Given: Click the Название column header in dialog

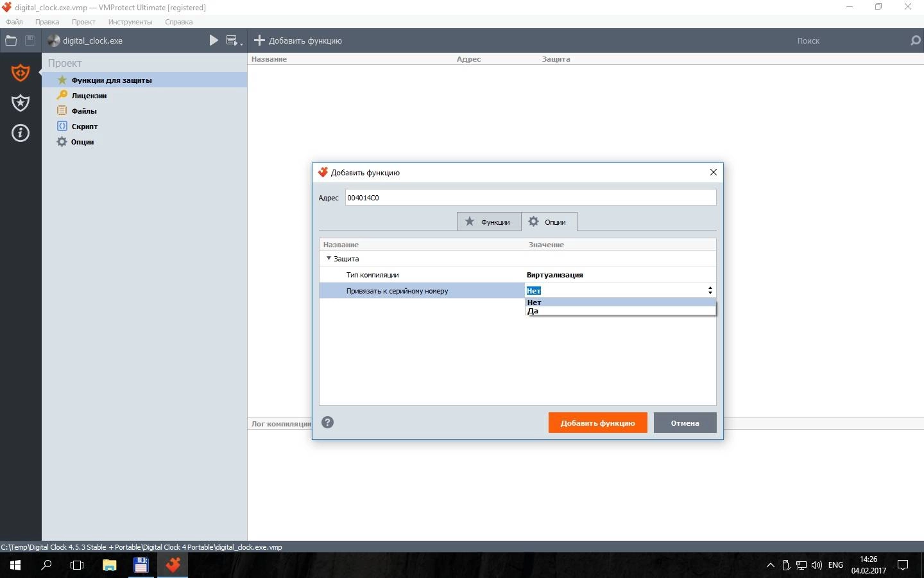Looking at the screenshot, I should [341, 245].
